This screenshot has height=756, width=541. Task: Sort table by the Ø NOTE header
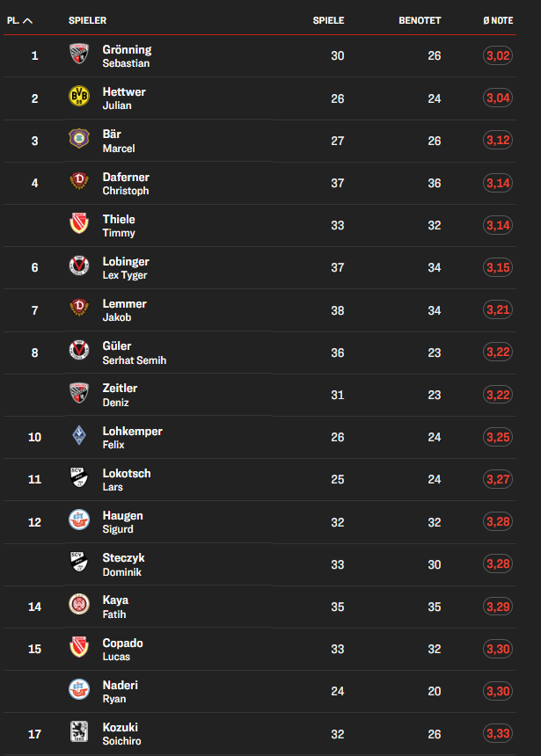pos(497,20)
